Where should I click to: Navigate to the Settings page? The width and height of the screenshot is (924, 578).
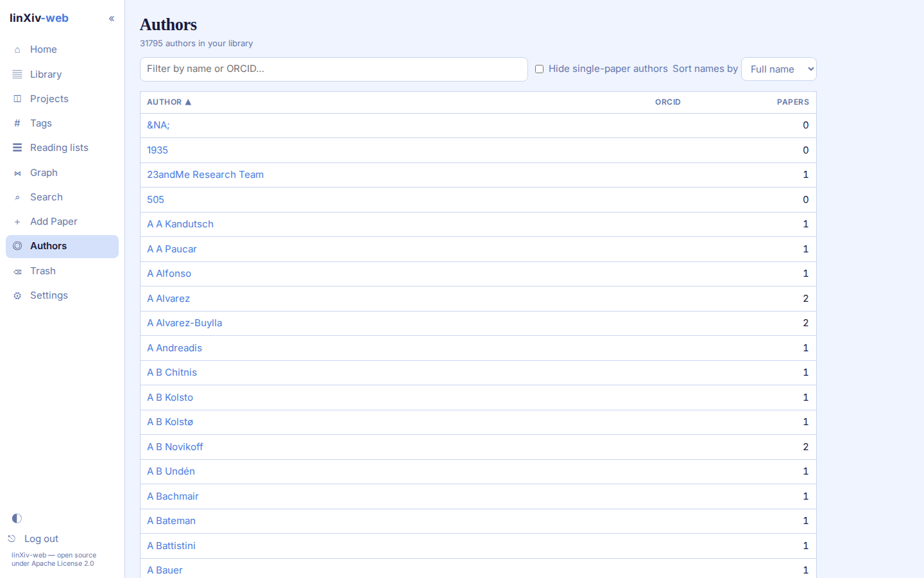[62, 295]
